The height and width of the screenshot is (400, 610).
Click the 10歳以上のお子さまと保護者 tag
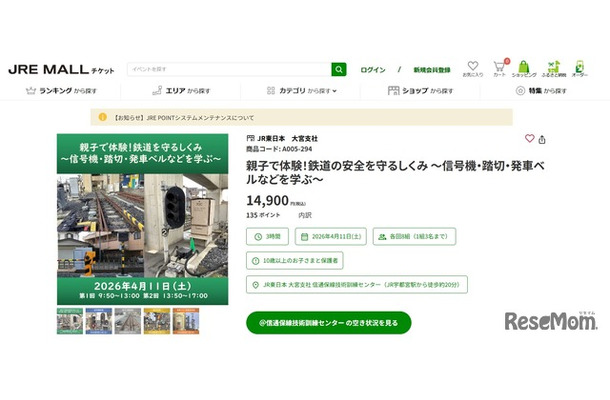[x=294, y=261]
